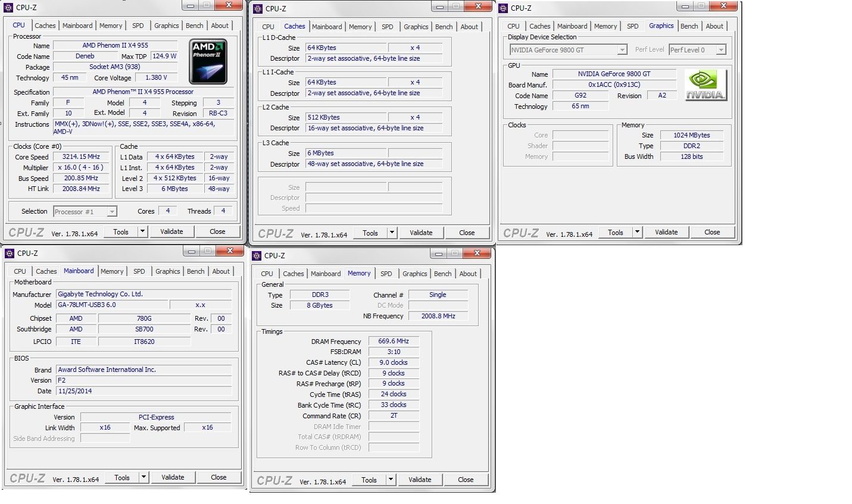Click Close button in Graphics window
Screen dimensions: 852x504
pos(712,232)
